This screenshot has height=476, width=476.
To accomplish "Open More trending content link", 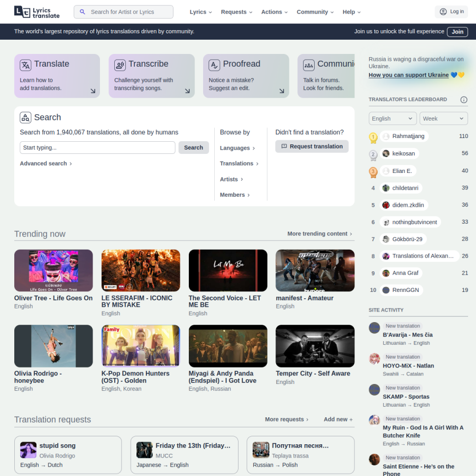I will coord(319,234).
